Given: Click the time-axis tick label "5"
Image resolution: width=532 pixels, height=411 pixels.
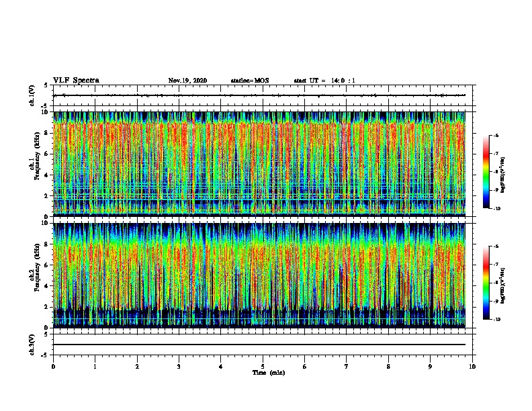Looking at the screenshot, I should point(263,366).
